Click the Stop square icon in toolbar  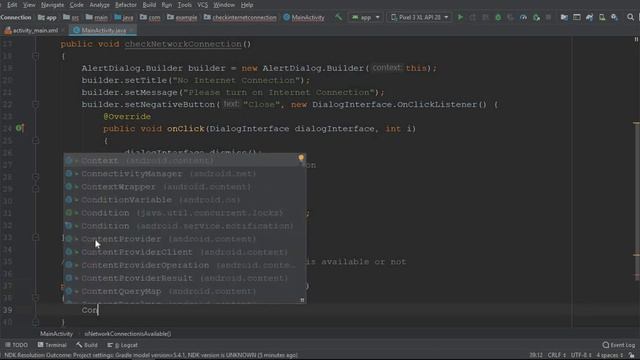(549, 17)
